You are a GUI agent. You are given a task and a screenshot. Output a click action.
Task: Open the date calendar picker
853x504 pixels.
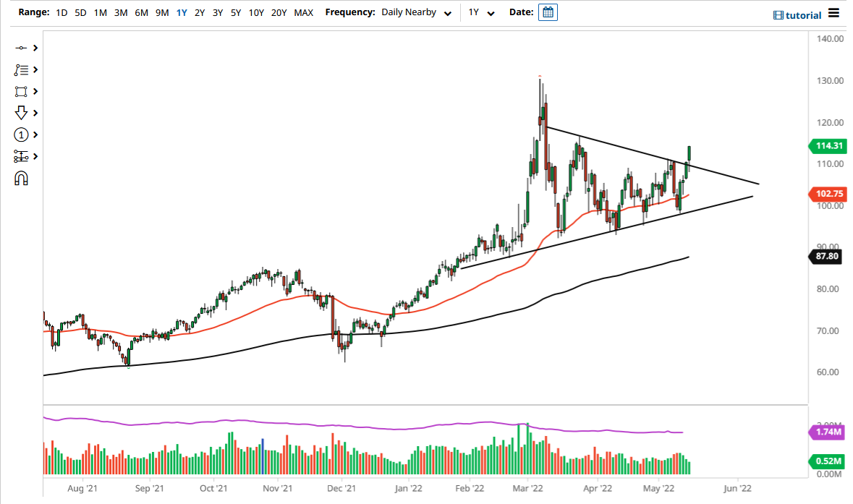tap(548, 12)
